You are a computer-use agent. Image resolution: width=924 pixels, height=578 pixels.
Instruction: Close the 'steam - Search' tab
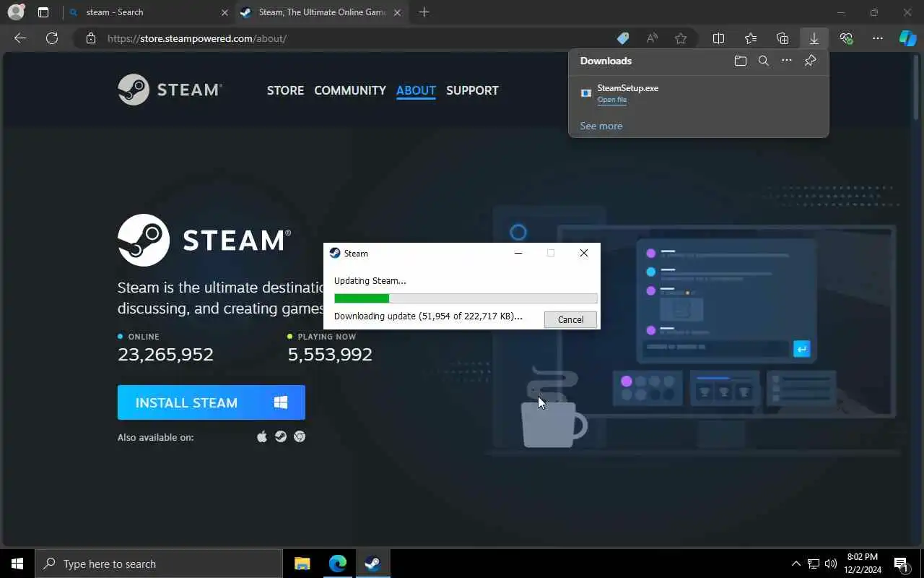click(x=225, y=12)
